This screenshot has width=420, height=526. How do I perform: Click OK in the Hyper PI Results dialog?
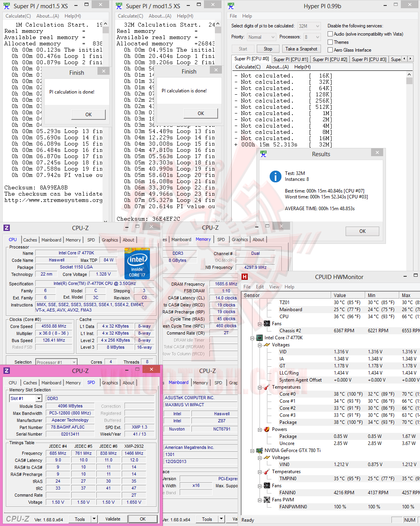pyautogui.click(x=362, y=231)
